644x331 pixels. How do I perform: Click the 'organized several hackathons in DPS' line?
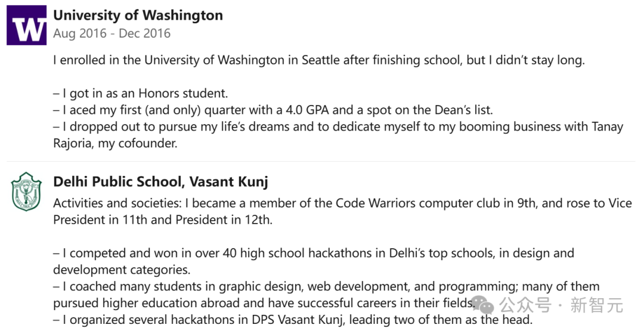tap(293, 320)
